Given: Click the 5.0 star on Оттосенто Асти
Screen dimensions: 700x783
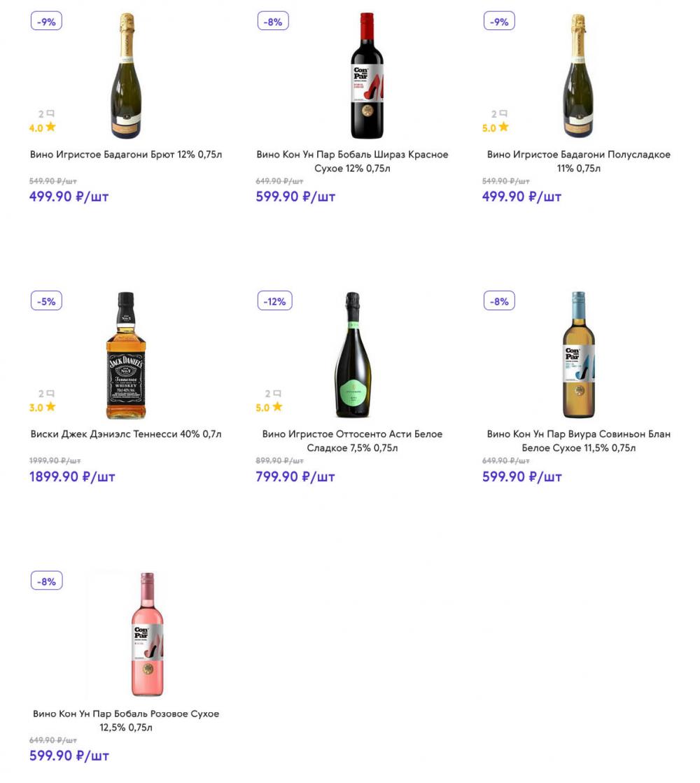Looking at the screenshot, I should tap(277, 407).
